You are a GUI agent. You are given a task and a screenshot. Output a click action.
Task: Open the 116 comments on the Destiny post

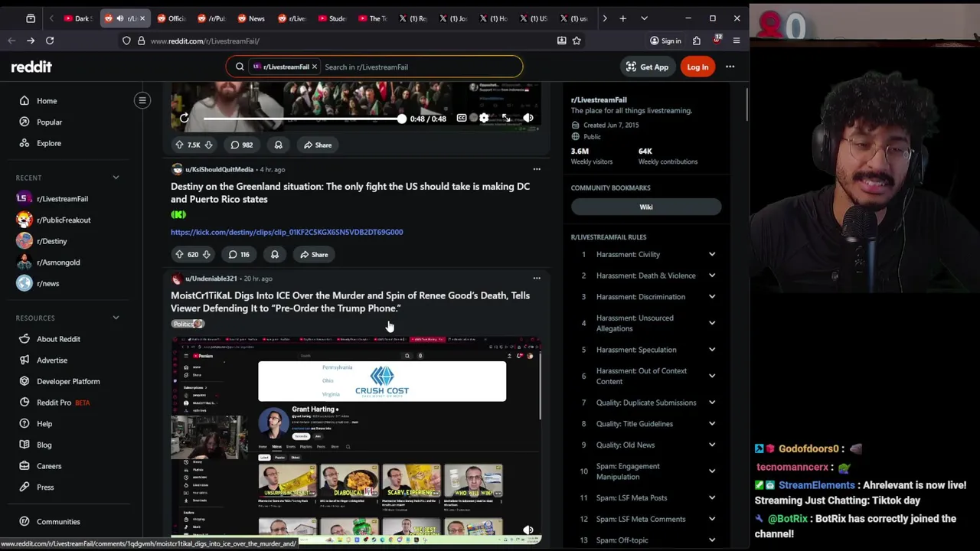[x=239, y=254]
